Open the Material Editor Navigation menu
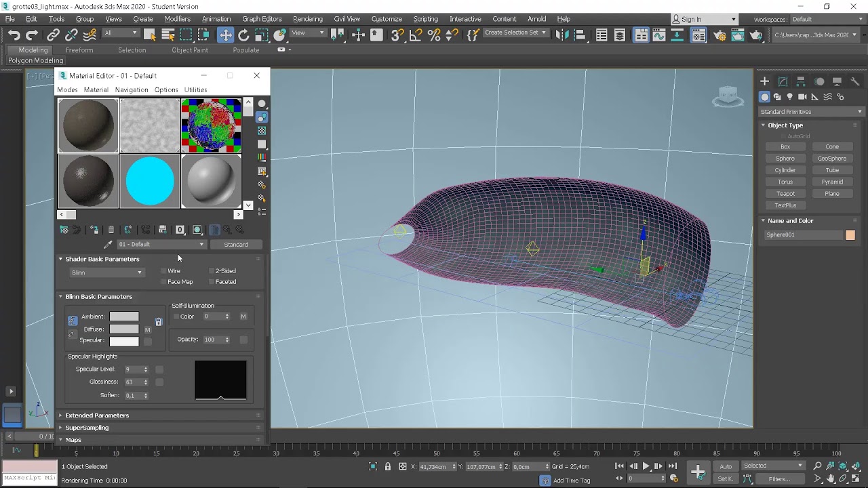Viewport: 868px width, 488px height. click(132, 89)
